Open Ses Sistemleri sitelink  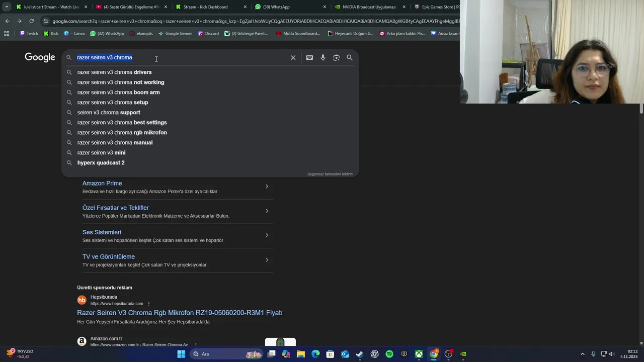click(102, 232)
